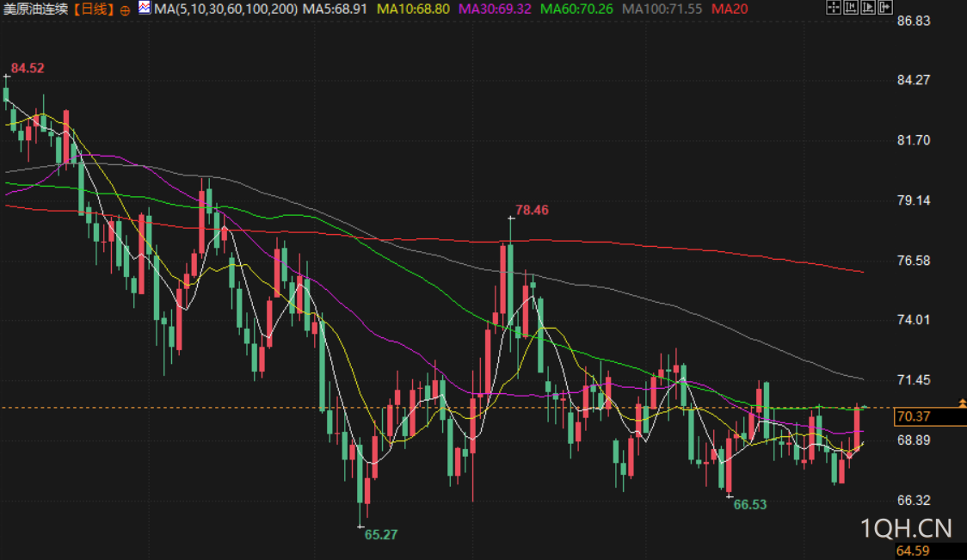Click the 76.58 price axis label
This screenshot has width=967, height=560.
(914, 261)
